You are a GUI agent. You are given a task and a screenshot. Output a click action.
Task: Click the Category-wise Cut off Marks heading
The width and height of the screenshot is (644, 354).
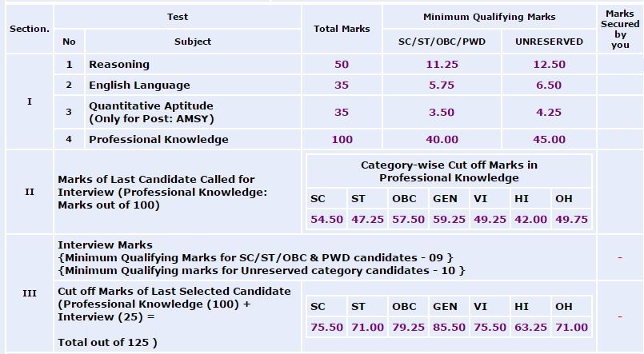click(x=449, y=171)
